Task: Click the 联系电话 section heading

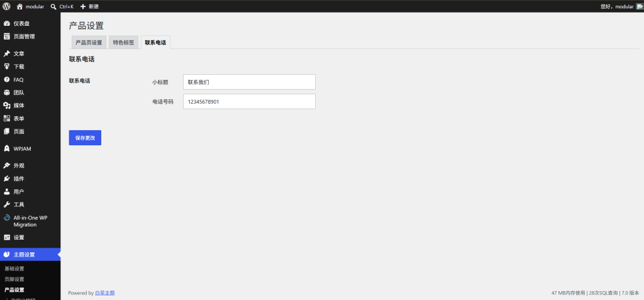Action: [82, 59]
